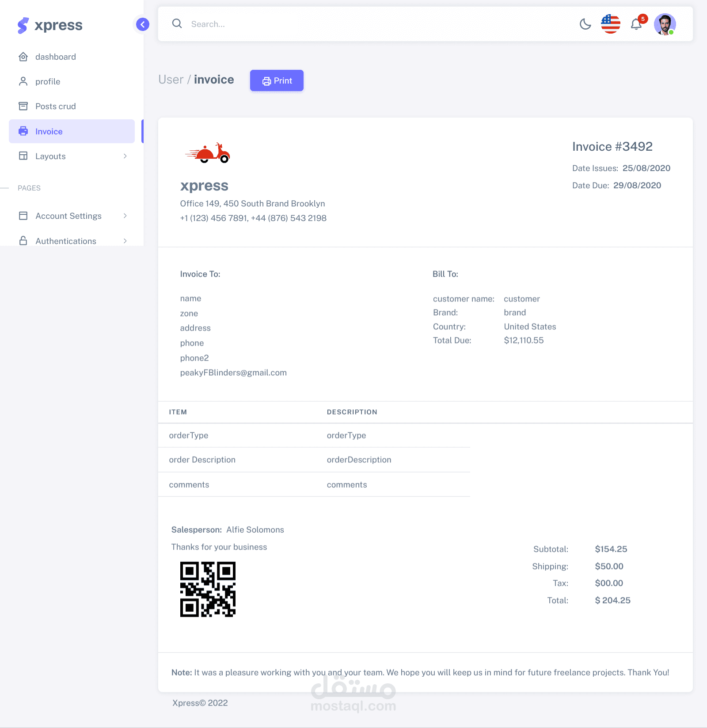Viewport: 707px width, 728px height.
Task: Click the United States country value
Action: 530,327
